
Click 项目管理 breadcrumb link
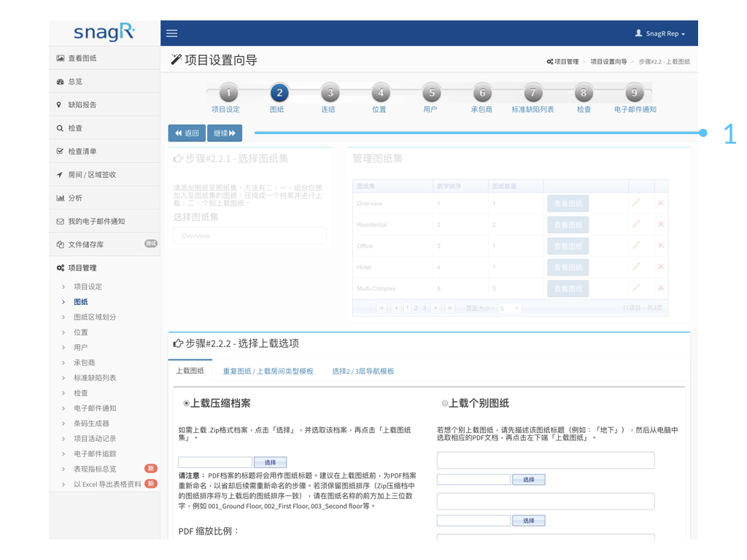[562, 62]
